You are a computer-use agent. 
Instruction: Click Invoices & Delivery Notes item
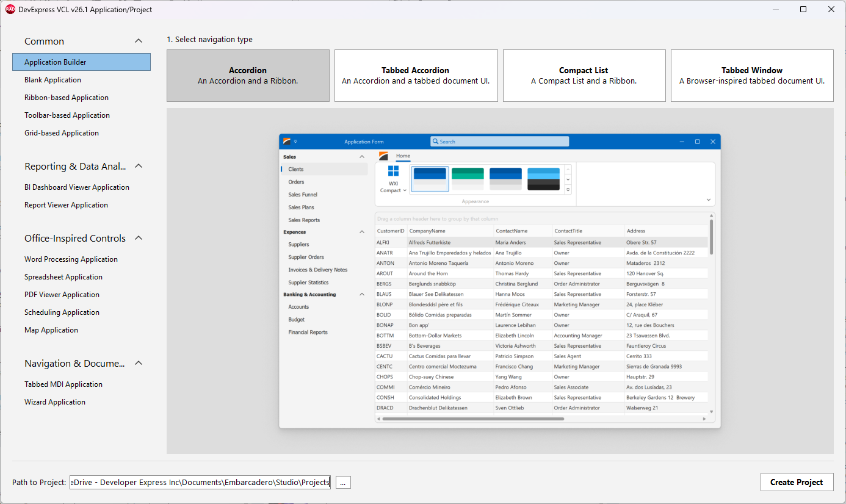[325, 270]
